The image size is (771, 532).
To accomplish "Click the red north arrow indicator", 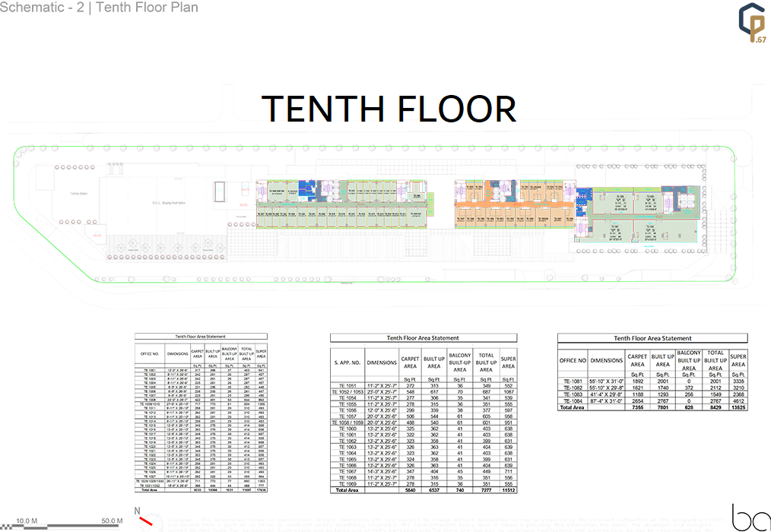I will [146, 521].
